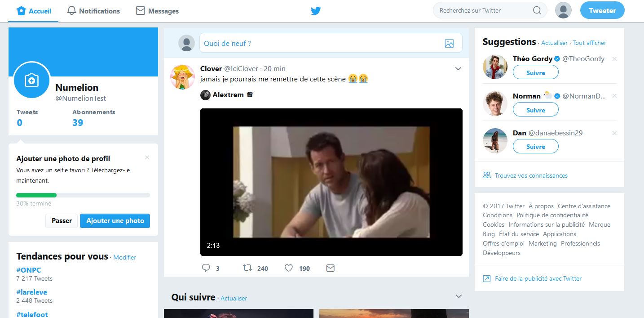Click Tout afficher in Suggestions
Screen dimensions: 644x318
589,43
